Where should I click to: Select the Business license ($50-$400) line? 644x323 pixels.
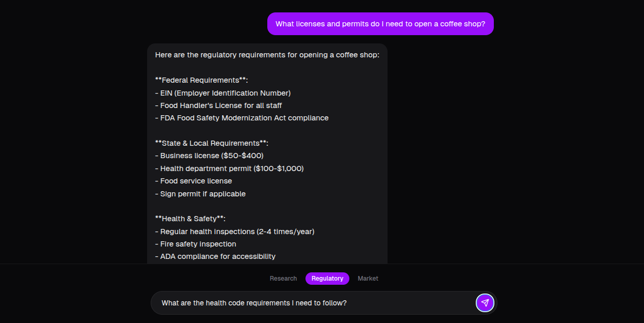pyautogui.click(x=209, y=155)
